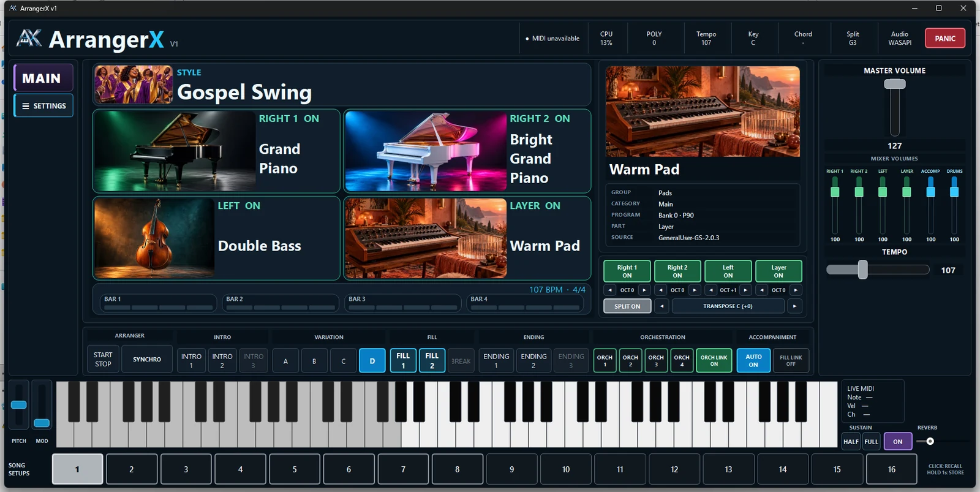Open the Gospel Swing style thumbnail
980x492 pixels.
(x=134, y=85)
